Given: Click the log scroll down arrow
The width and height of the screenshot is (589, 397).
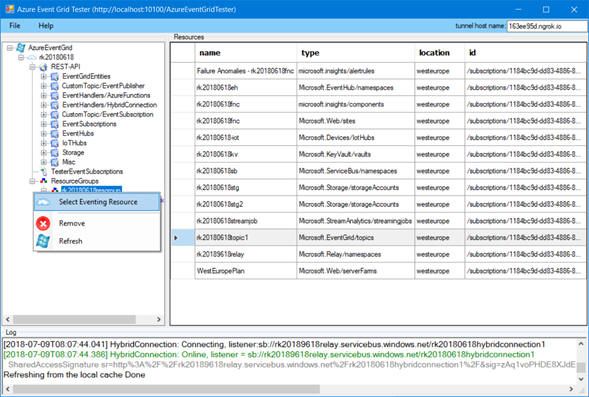Looking at the screenshot, I should point(581,379).
